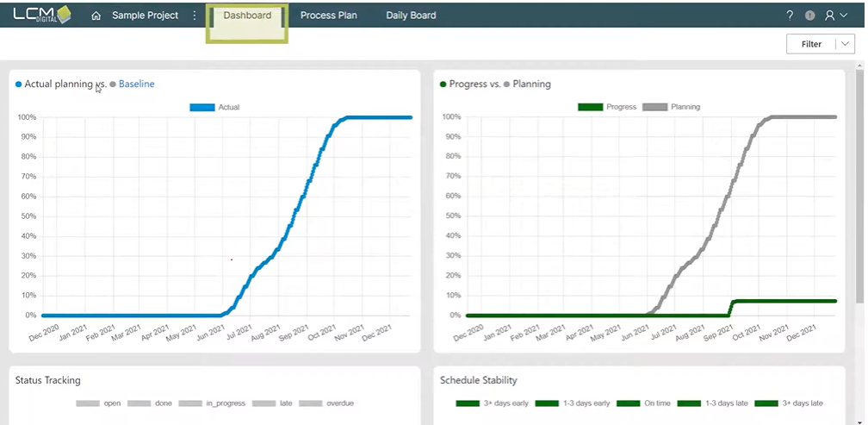Toggle overdue status in Status Tracking legend

[x=326, y=403]
